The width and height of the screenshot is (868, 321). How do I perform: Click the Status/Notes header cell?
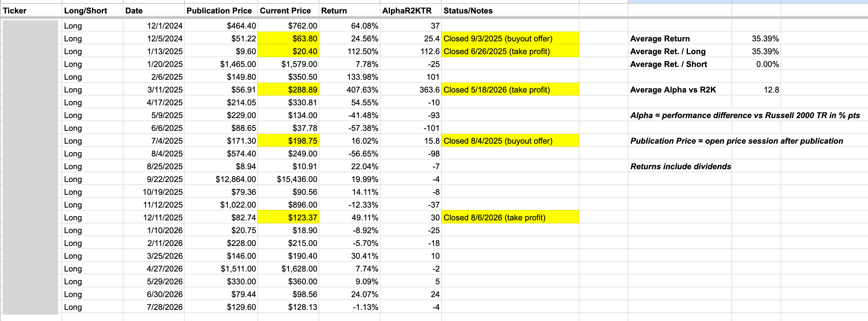(510, 11)
